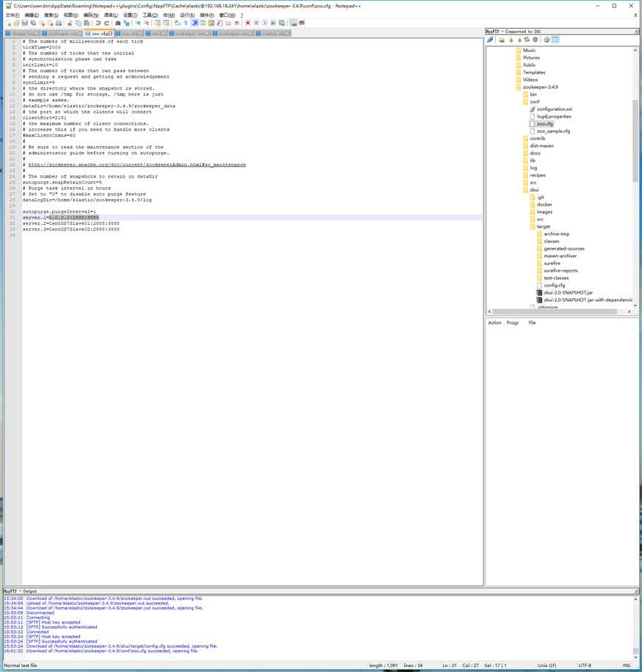The width and height of the screenshot is (642, 672).
Task: Select log4j.properties in the tree
Action: [554, 117]
